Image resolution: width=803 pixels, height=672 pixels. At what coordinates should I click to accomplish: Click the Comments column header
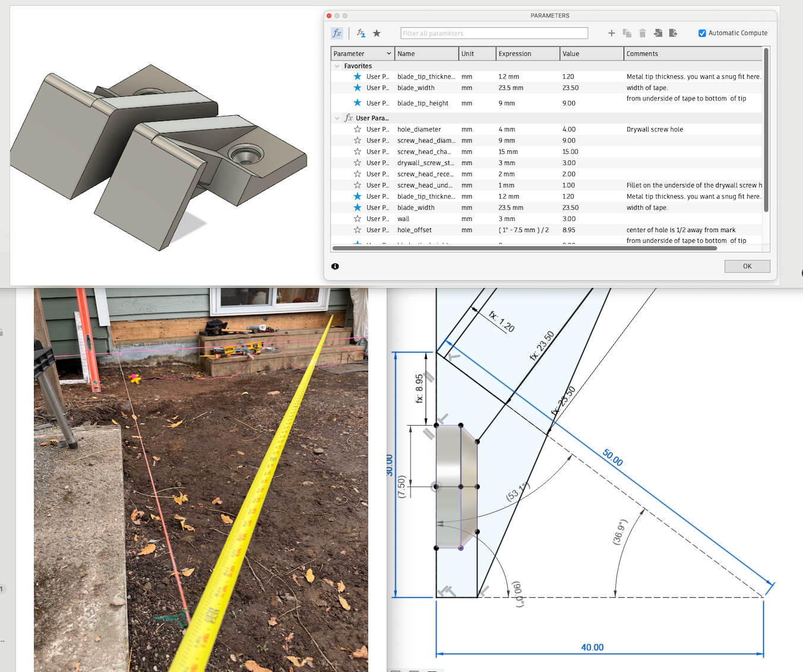(x=693, y=53)
